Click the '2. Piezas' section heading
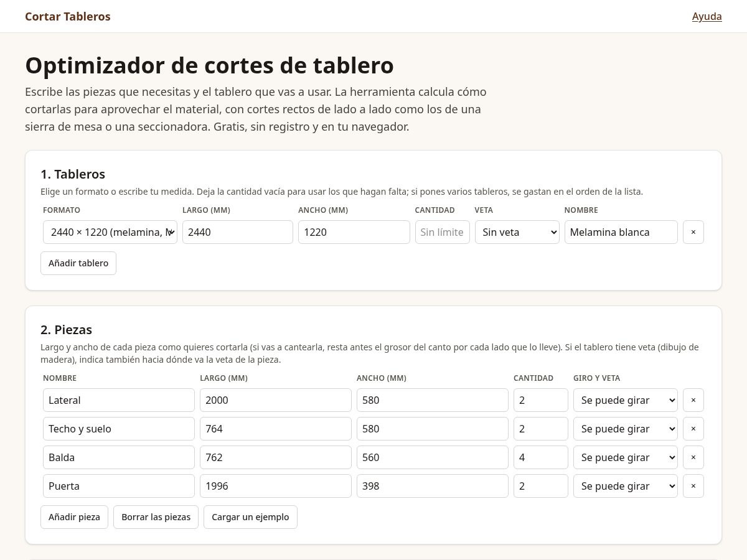747x560 pixels. (x=66, y=330)
